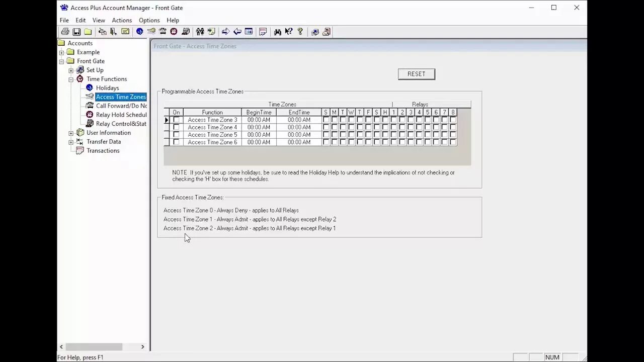Click the blue Holidays toolbar icon
644x362 pixels.
coord(139,32)
